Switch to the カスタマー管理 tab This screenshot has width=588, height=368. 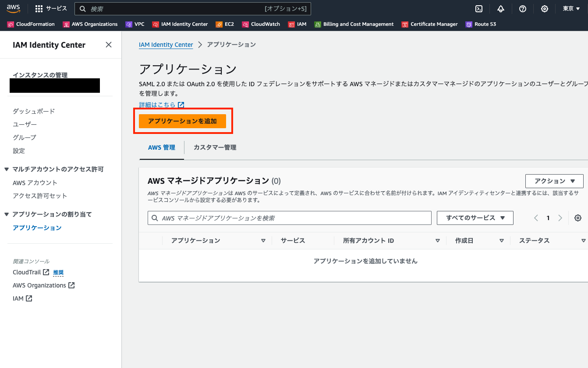214,147
